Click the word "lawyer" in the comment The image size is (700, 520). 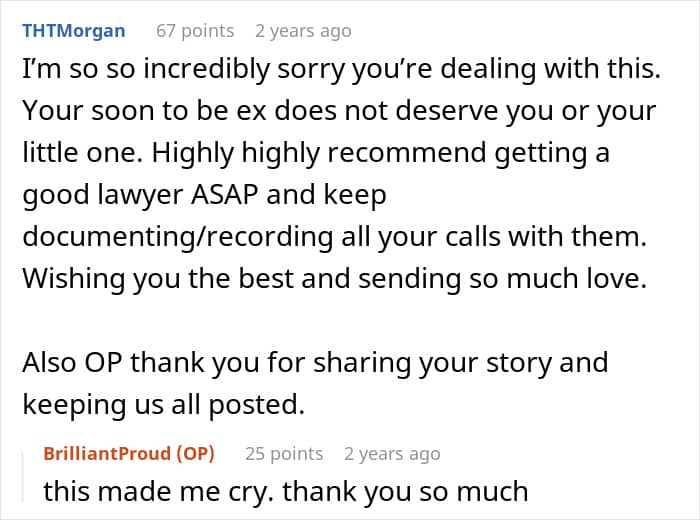pyautogui.click(x=140, y=195)
